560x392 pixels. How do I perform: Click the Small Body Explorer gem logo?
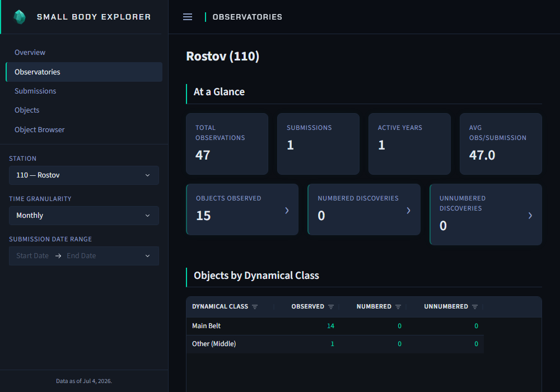pyautogui.click(x=19, y=17)
